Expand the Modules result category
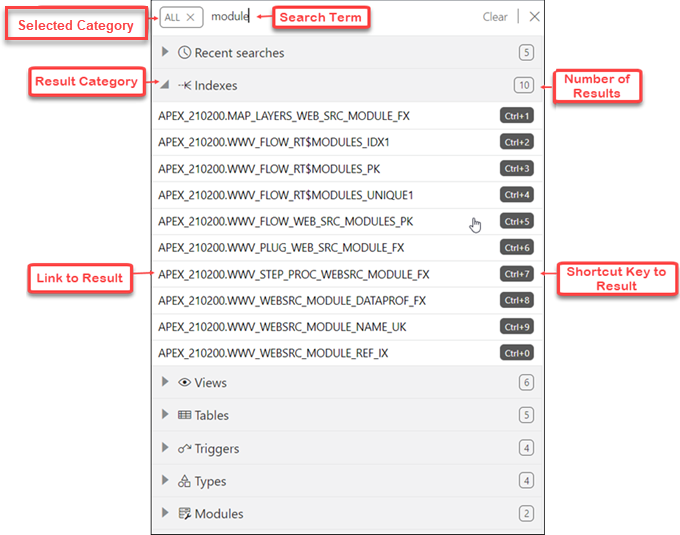Screen dimensions: 680x535 (x=165, y=512)
